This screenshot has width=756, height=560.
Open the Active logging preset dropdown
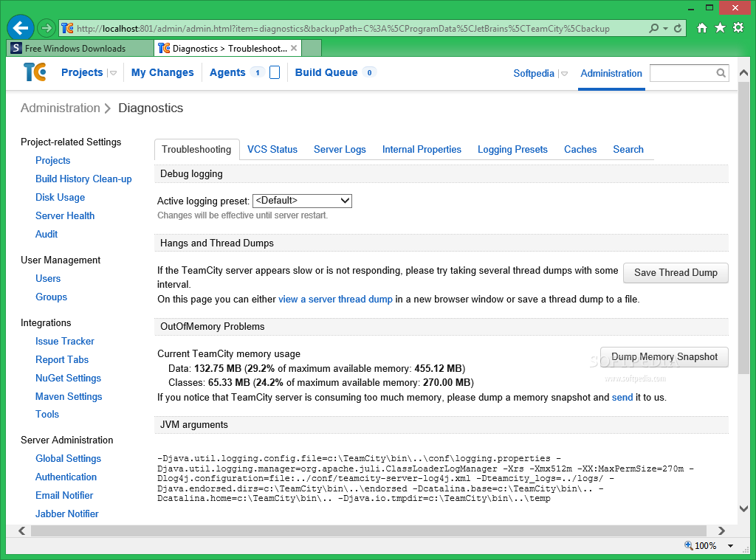(x=302, y=201)
